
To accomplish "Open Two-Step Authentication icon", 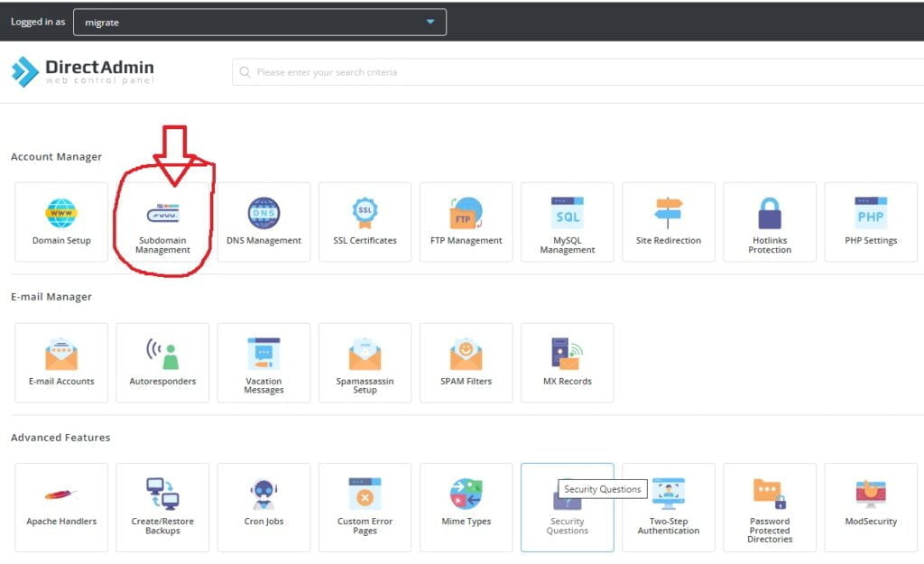I will click(669, 494).
